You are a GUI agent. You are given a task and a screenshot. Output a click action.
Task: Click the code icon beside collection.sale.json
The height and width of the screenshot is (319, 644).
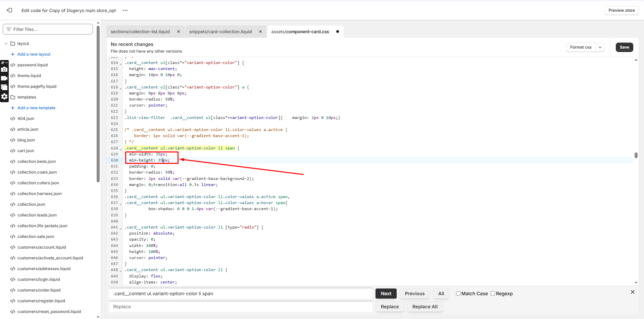point(13,237)
